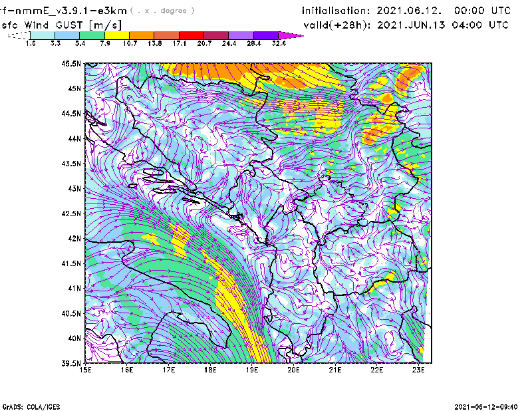Click the '20E' longitude label
This screenshot has width=532, height=411.
(293, 370)
